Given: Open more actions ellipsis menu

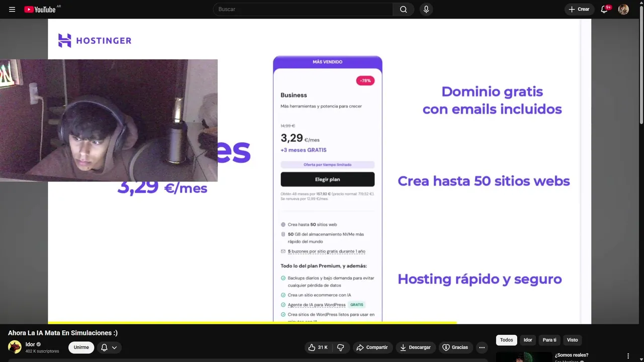Looking at the screenshot, I should point(482,347).
